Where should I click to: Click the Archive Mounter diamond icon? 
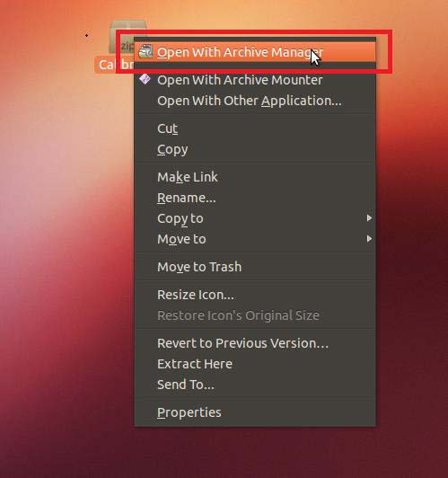[x=145, y=79]
